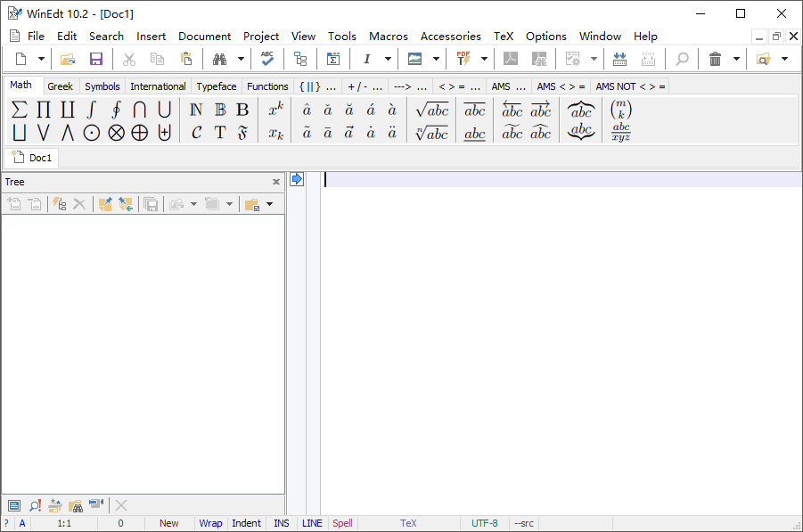Insert the contour integral symbol
The image size is (803, 532).
[x=115, y=110]
